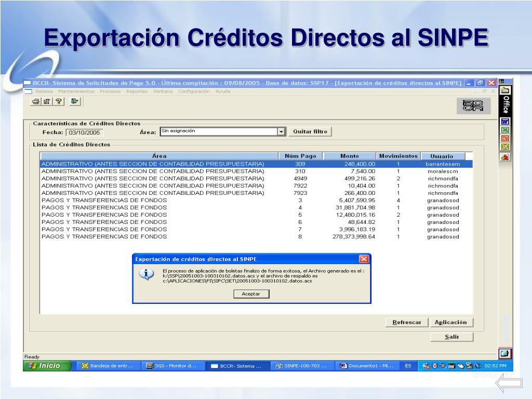The image size is (532, 399).
Task: Click the exit door toolbar icon
Action: 74,101
